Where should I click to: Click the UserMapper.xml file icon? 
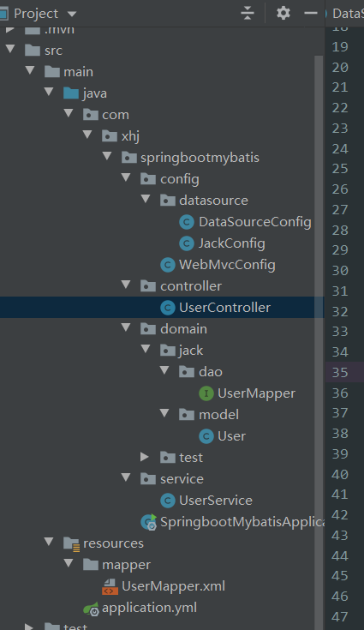coord(110,586)
